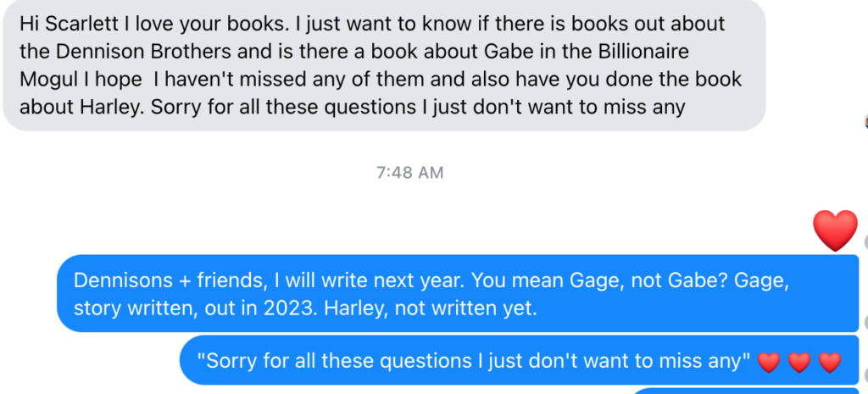Click the tiny avatar beside the gray message
Image resolution: width=868 pixels, height=394 pixels.
[x=865, y=123]
